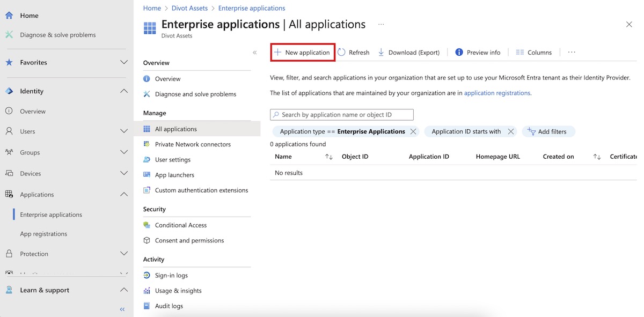
Task: Click Add filters button
Action: (x=547, y=131)
